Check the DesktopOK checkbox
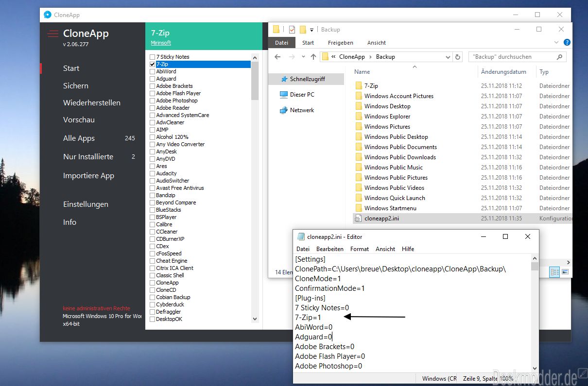 coord(153,319)
